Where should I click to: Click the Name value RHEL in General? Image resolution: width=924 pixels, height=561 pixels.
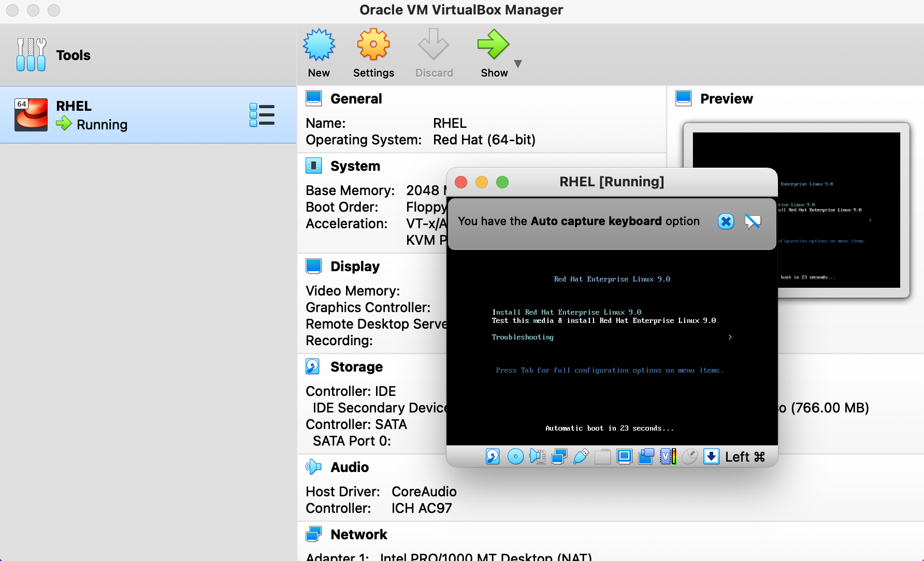(x=450, y=123)
